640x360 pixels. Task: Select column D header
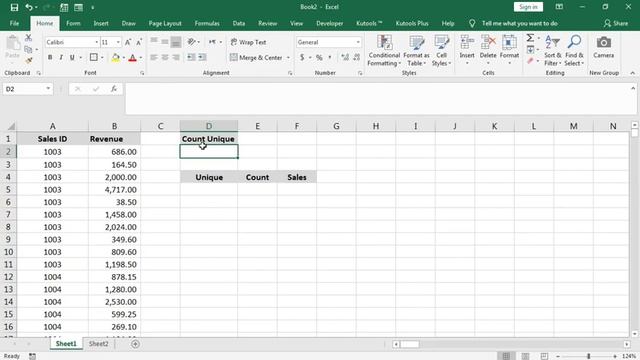click(x=209, y=126)
